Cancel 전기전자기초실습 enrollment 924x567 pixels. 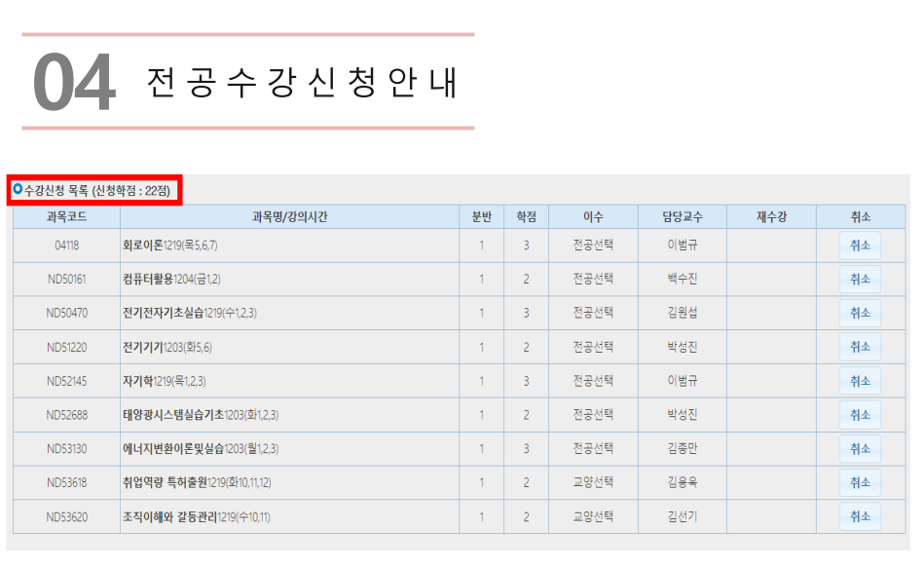click(x=860, y=314)
